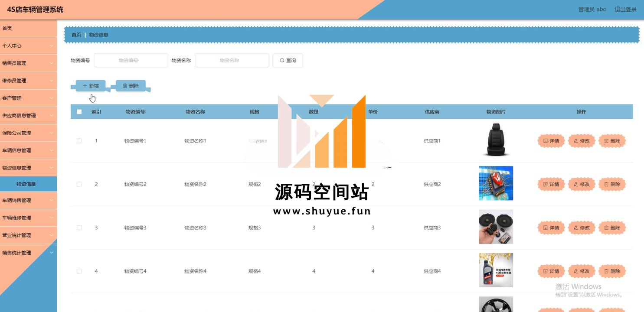
Task: Click 删除 for 物资名称1 row
Action: tap(612, 141)
